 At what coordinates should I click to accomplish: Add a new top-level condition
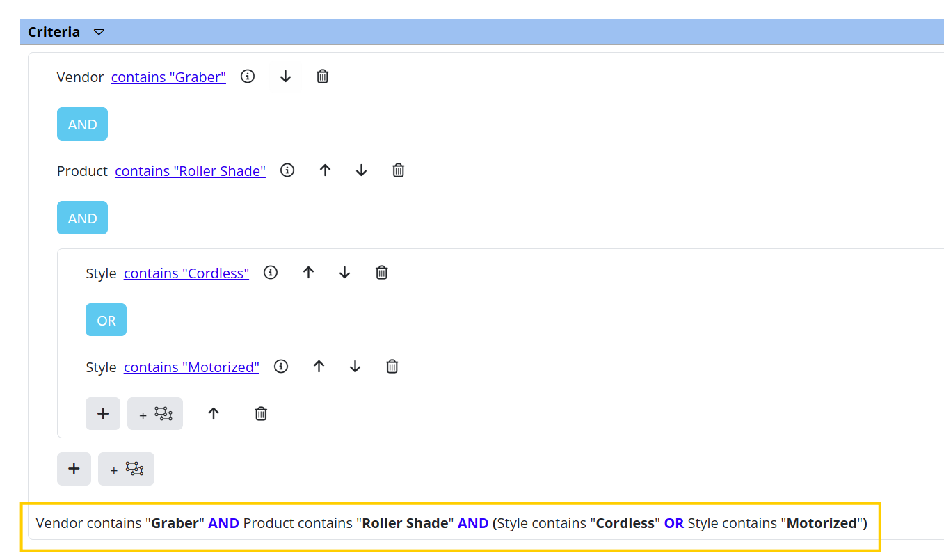[x=74, y=469]
